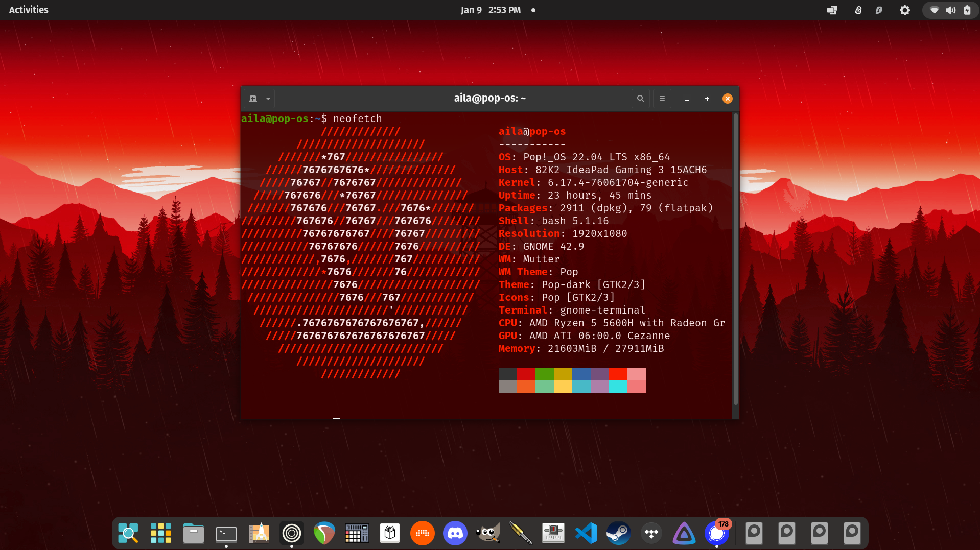This screenshot has width=980, height=550.
Task: Open Discord from the dock
Action: (455, 533)
